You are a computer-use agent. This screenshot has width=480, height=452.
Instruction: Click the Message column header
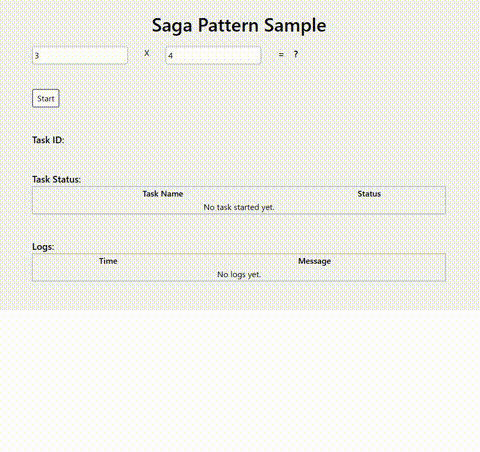pyautogui.click(x=314, y=261)
